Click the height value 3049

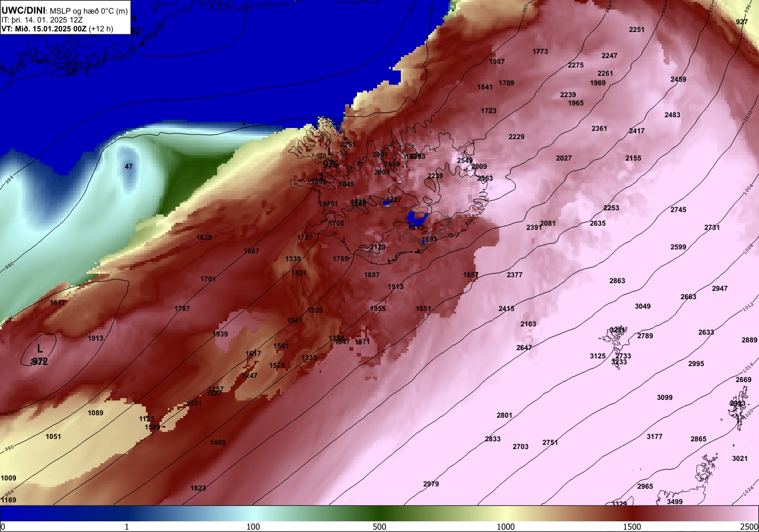click(643, 306)
